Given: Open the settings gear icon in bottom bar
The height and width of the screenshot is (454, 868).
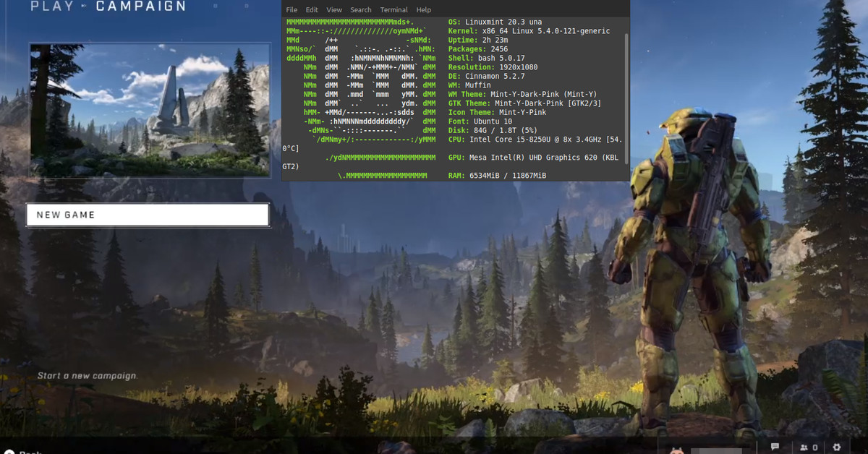Looking at the screenshot, I should (x=837, y=447).
